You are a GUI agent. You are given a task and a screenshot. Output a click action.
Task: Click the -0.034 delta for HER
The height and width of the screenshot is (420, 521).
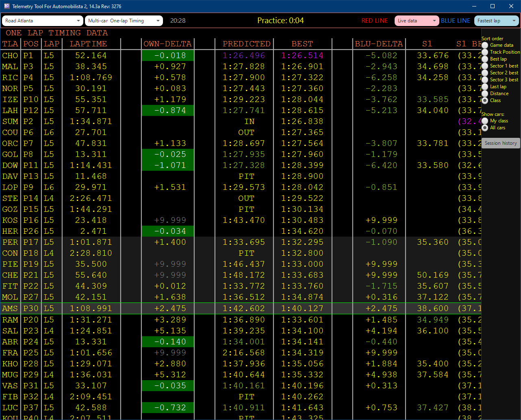click(x=167, y=231)
